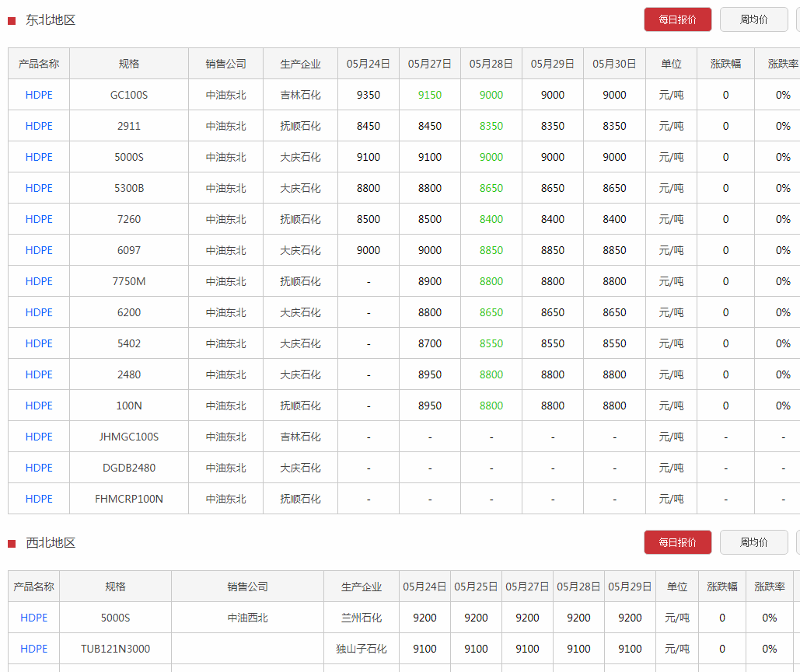Open HDPE link in 5300B row
The width and height of the screenshot is (800, 672).
[x=39, y=188]
